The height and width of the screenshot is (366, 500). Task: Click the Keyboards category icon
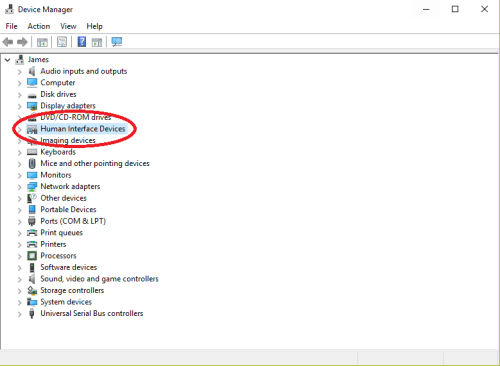pos(32,152)
